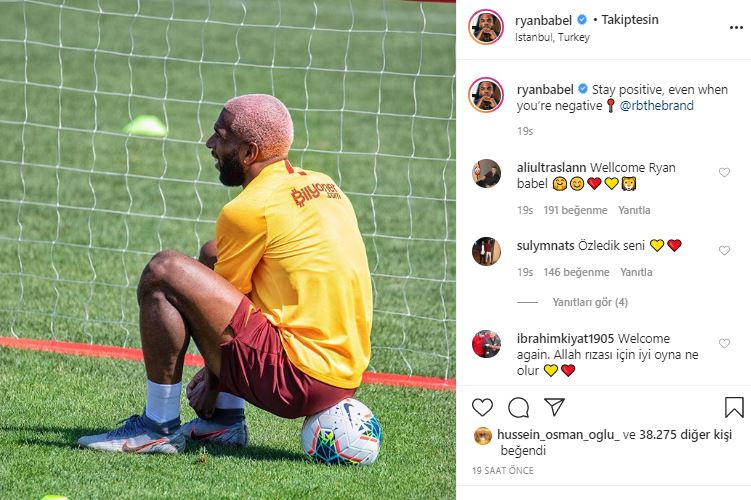Reply to aliultraslann's comment via Yanıtla
Image resolution: width=751 pixels, height=500 pixels.
tap(634, 210)
